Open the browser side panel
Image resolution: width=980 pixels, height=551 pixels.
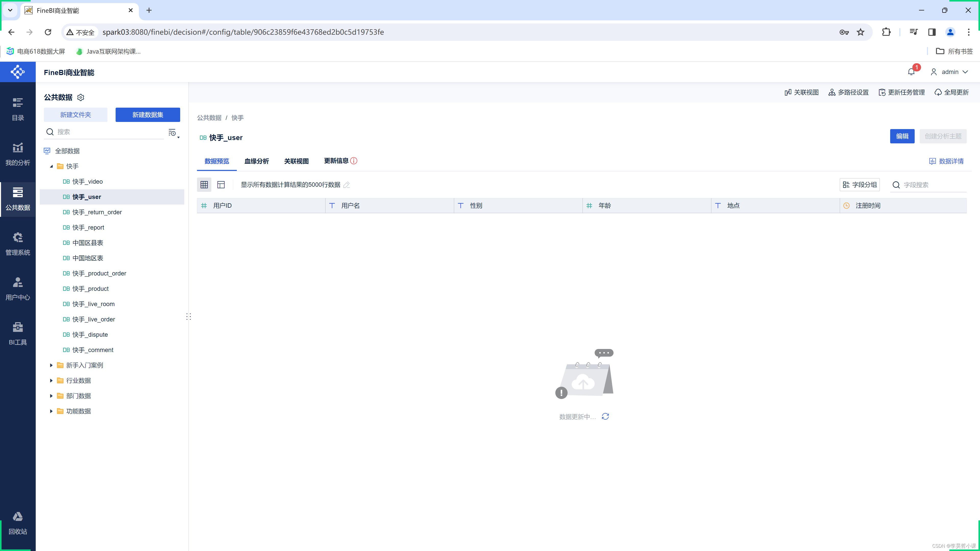932,32
